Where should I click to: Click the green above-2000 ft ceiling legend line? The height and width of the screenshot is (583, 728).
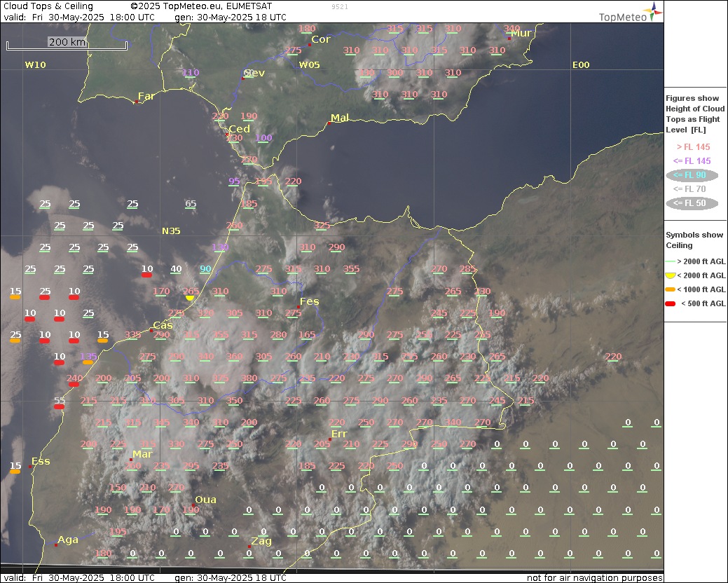click(670, 262)
